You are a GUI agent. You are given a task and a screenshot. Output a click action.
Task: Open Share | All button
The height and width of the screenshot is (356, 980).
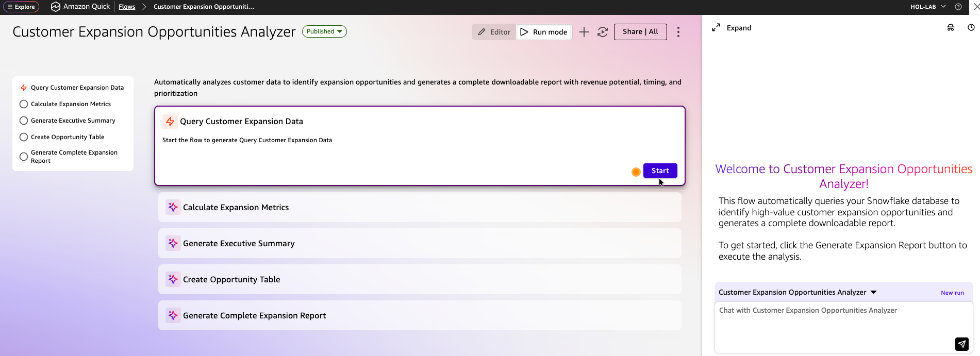coord(640,32)
